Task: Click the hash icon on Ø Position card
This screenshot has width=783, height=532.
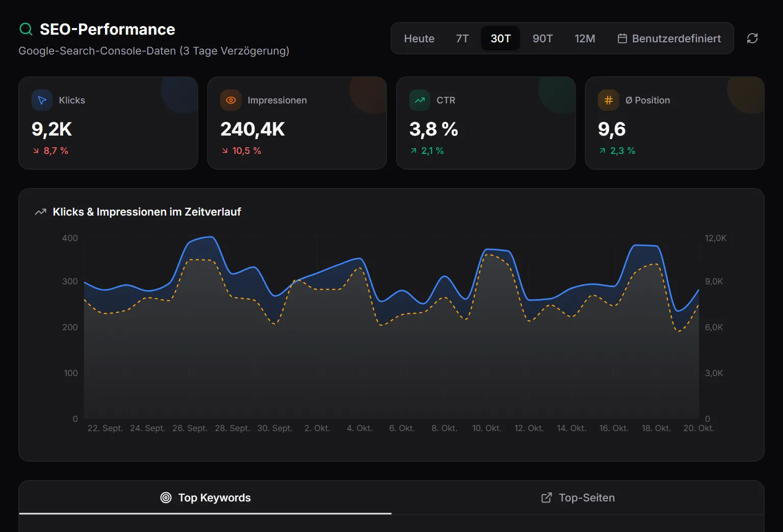Action: tap(609, 100)
